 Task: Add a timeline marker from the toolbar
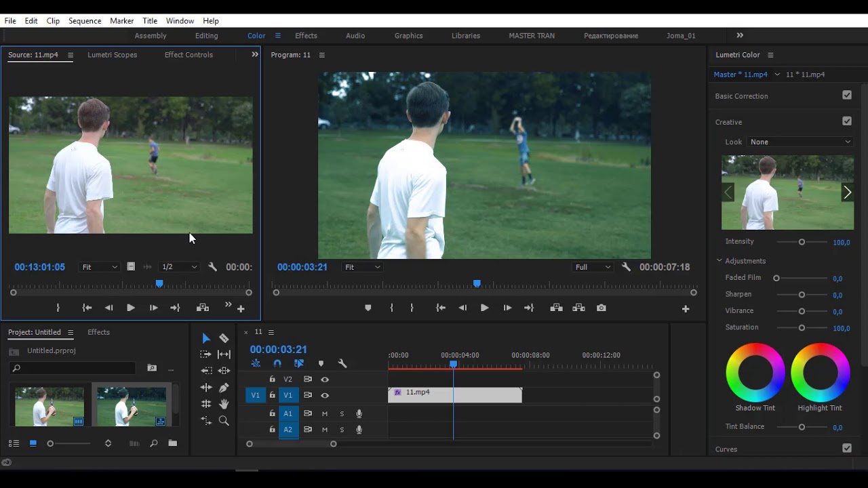(x=321, y=363)
